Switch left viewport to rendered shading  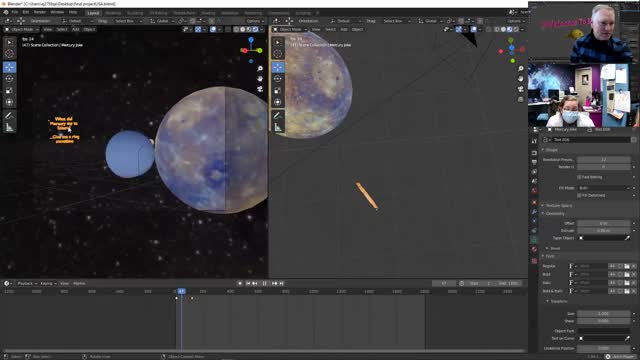255,29
